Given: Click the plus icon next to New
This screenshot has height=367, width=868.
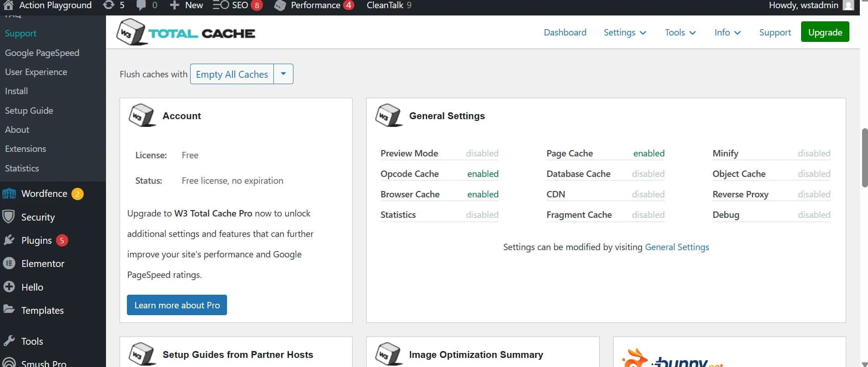Looking at the screenshot, I should coord(174,5).
